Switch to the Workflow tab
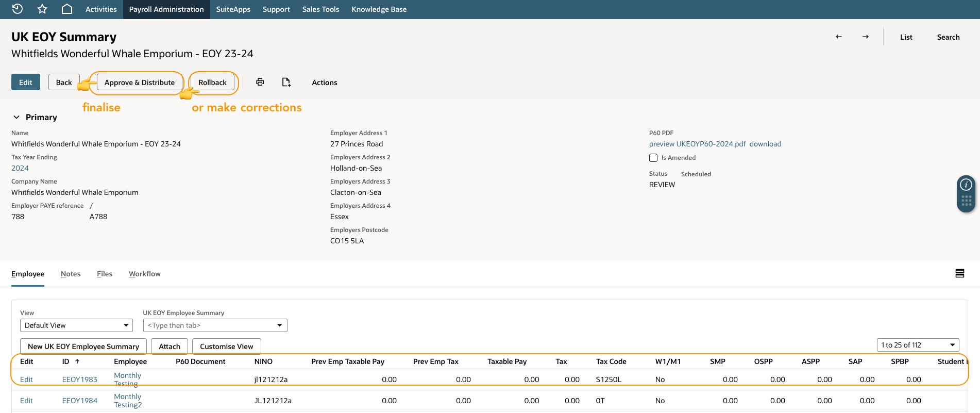The width and height of the screenshot is (980, 413). 145,274
